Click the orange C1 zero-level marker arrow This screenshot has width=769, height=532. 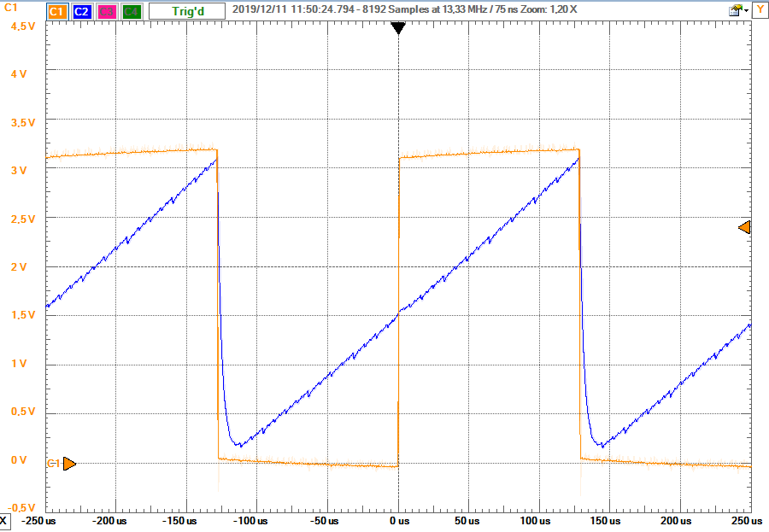tap(69, 464)
